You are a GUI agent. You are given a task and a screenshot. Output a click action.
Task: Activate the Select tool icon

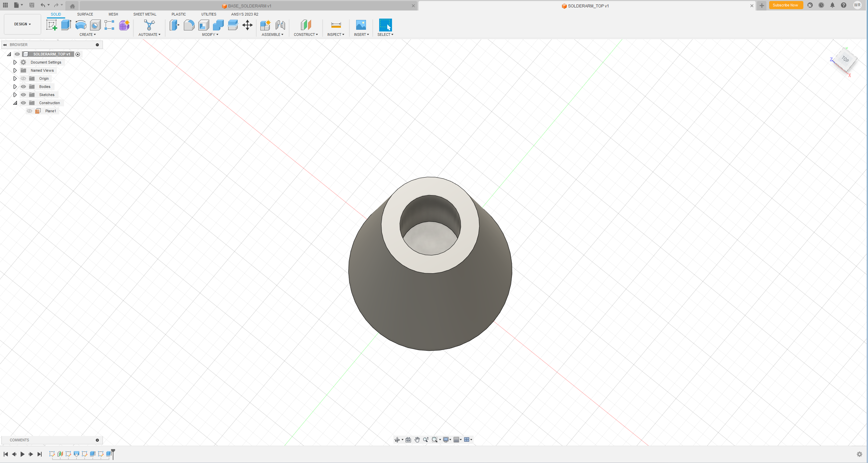click(385, 25)
